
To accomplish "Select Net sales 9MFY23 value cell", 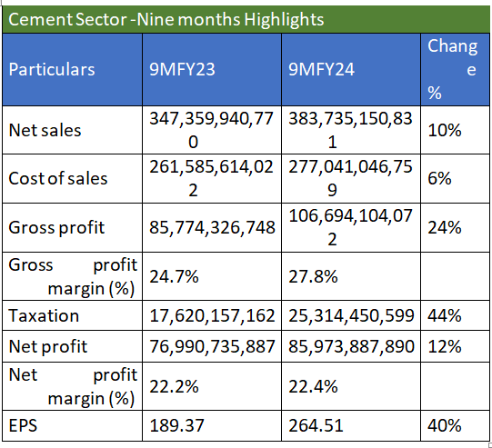I will click(212, 130).
